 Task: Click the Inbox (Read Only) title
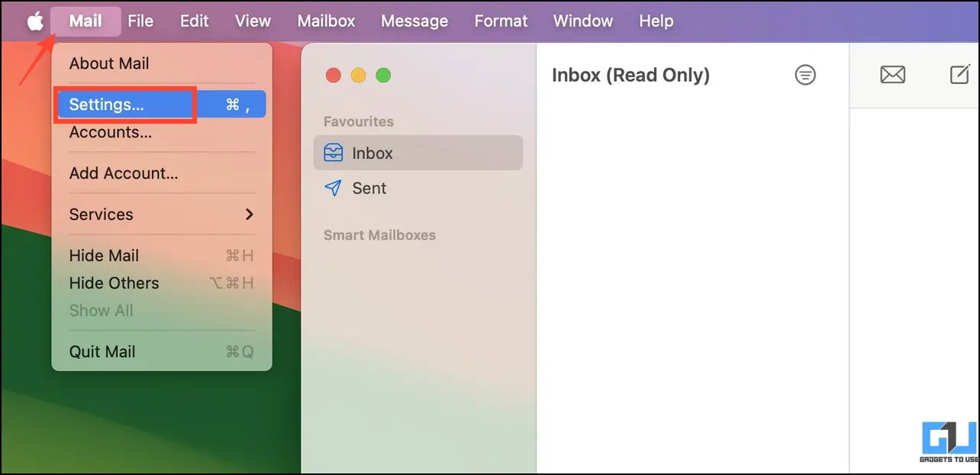tap(630, 75)
